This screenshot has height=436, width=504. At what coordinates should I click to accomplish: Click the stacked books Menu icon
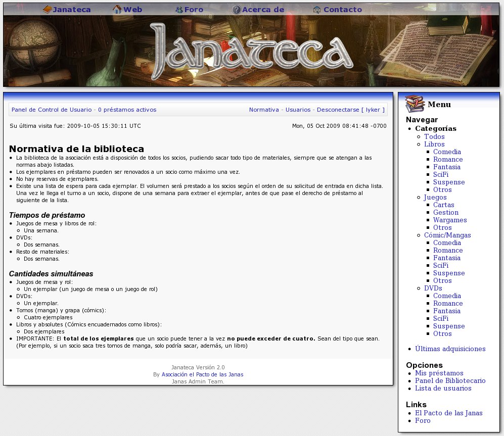pyautogui.click(x=415, y=104)
